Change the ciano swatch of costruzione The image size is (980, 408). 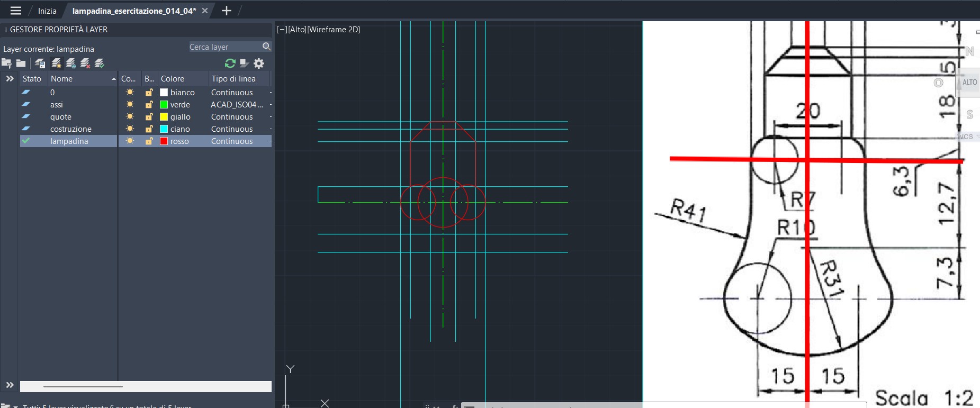pos(164,129)
